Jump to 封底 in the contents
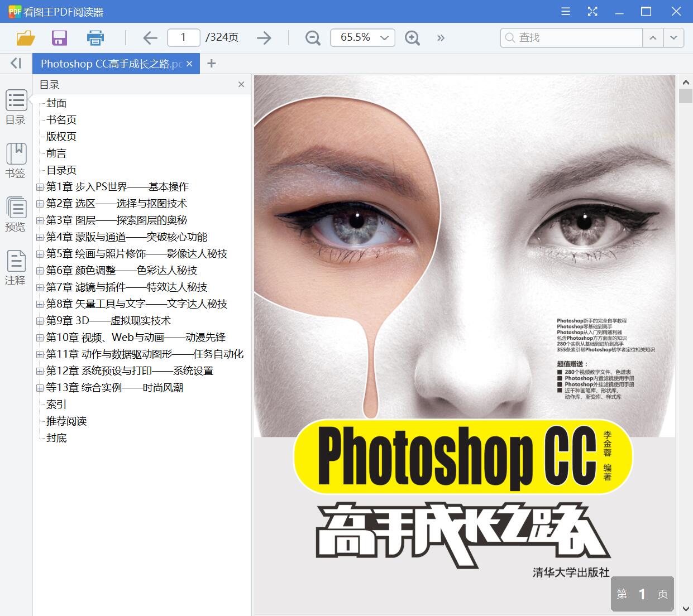 (x=56, y=438)
